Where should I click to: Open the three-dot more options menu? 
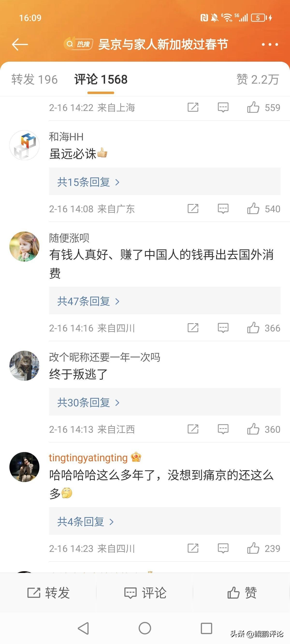pyautogui.click(x=270, y=44)
